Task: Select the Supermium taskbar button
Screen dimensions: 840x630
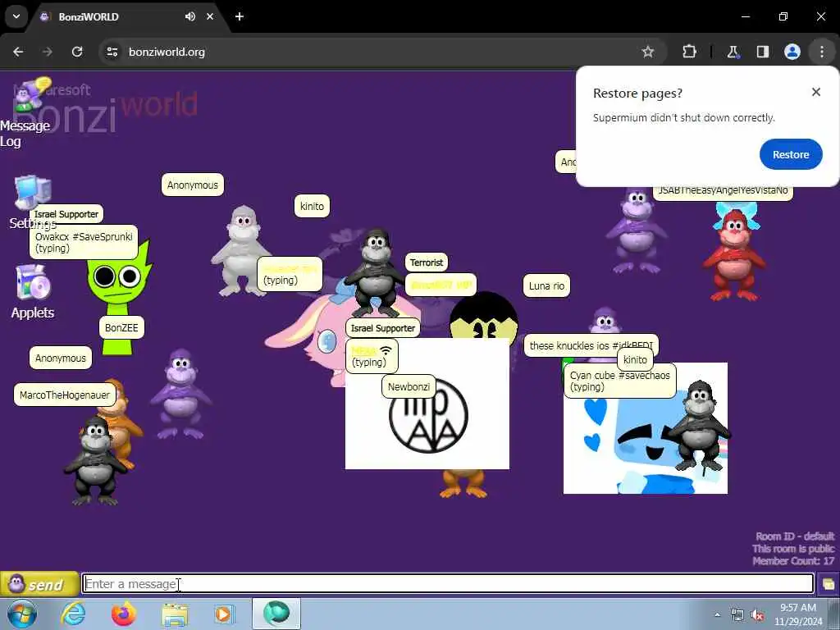Action: pyautogui.click(x=276, y=614)
